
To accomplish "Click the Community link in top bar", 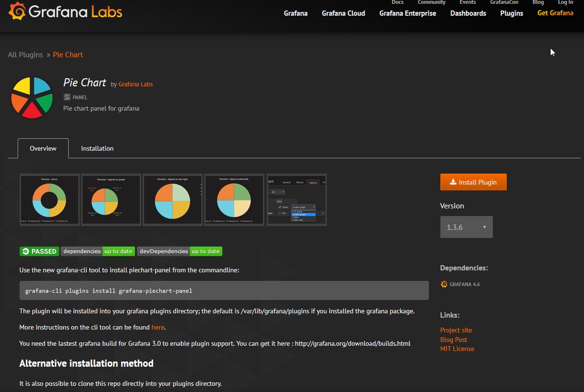I will pyautogui.click(x=431, y=2).
